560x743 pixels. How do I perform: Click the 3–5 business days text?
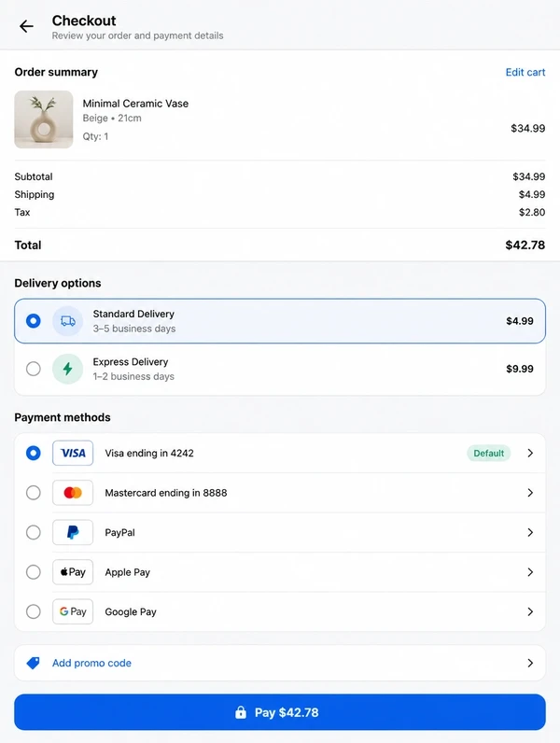(x=134, y=329)
